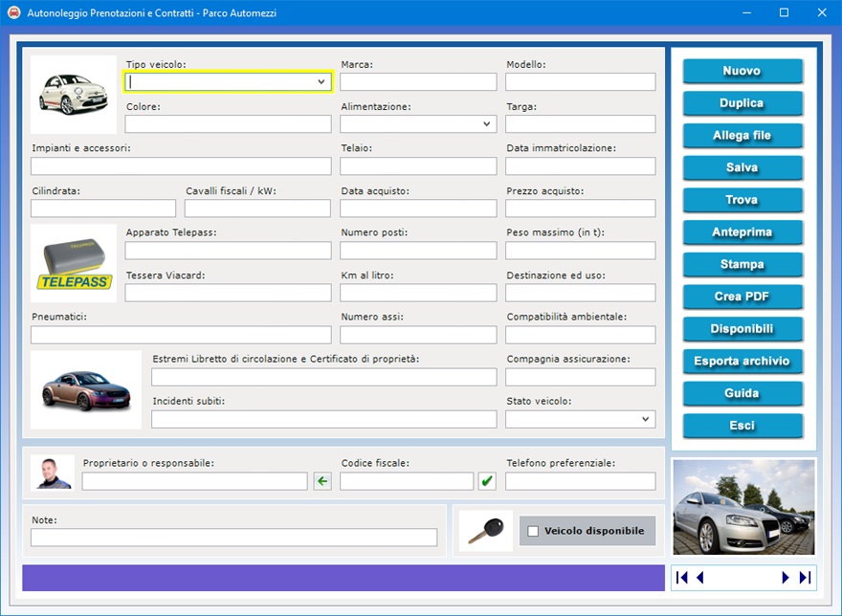Image resolution: width=842 pixels, height=616 pixels.
Task: Click the Codice fiscale field
Action: [x=407, y=481]
